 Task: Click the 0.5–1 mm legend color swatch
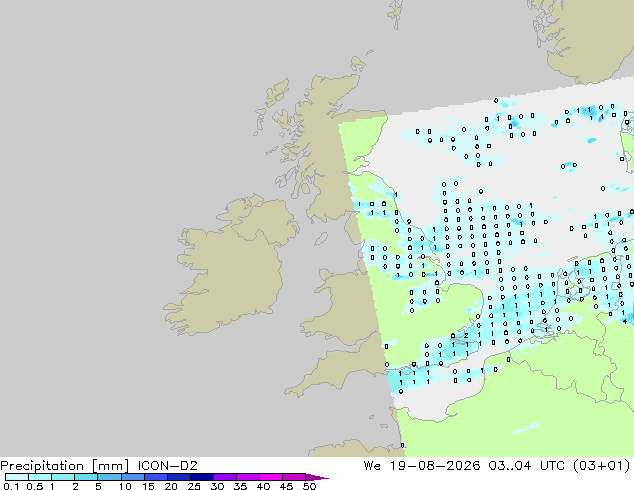point(40,477)
